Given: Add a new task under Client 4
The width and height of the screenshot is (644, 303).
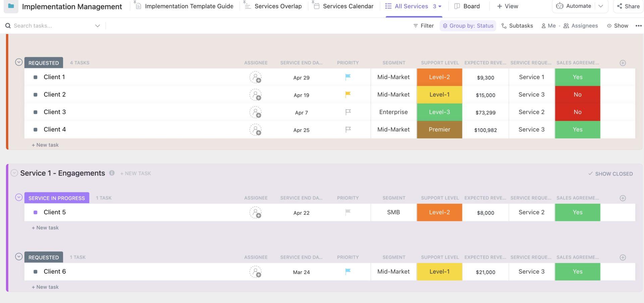Looking at the screenshot, I should click(45, 145).
